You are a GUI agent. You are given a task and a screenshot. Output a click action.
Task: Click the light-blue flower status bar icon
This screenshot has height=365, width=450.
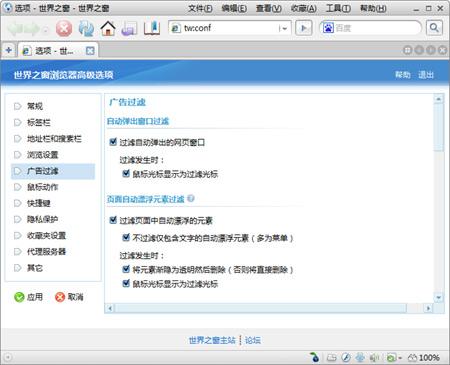(360, 358)
